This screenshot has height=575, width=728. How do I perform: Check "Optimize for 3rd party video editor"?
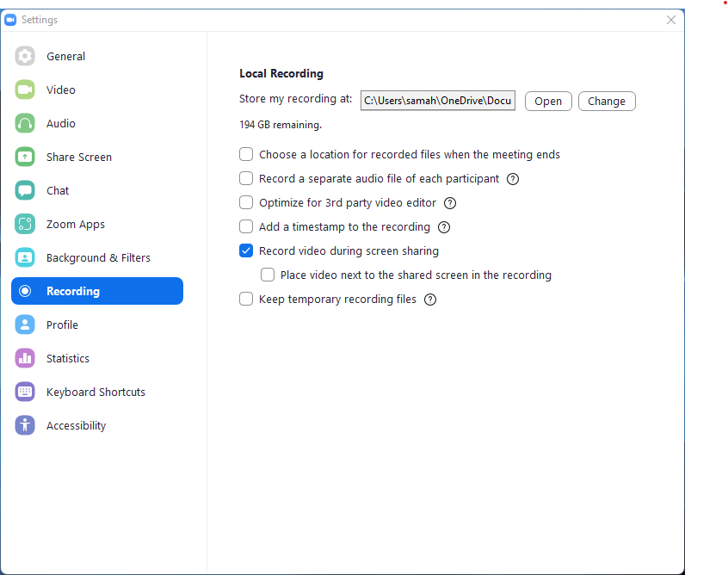point(246,202)
